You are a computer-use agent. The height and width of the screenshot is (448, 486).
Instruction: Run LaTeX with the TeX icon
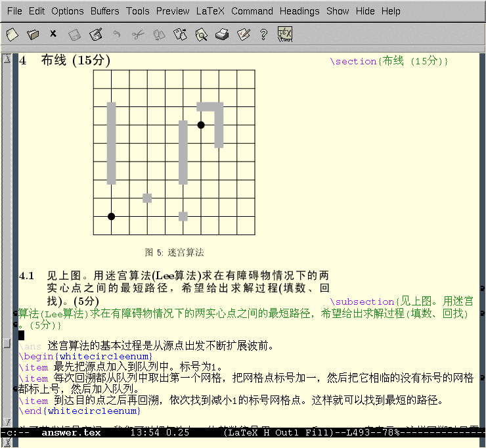click(x=285, y=34)
